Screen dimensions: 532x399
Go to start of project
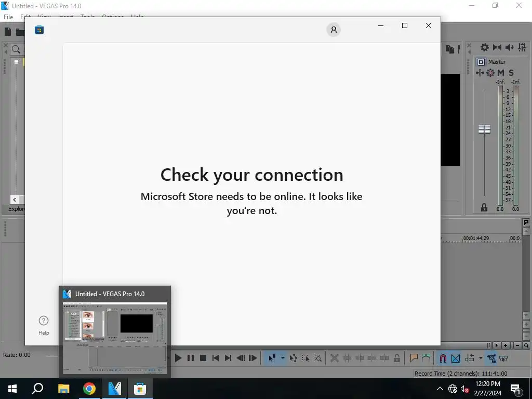[x=216, y=358]
